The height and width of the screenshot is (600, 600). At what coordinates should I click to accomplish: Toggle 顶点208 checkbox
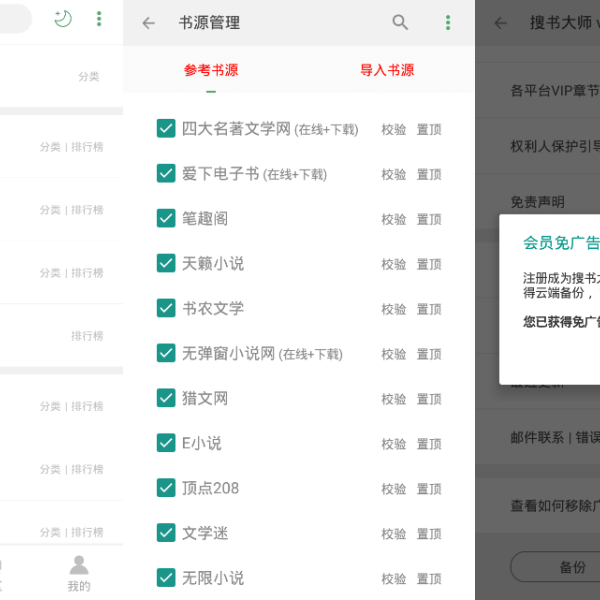click(x=166, y=488)
